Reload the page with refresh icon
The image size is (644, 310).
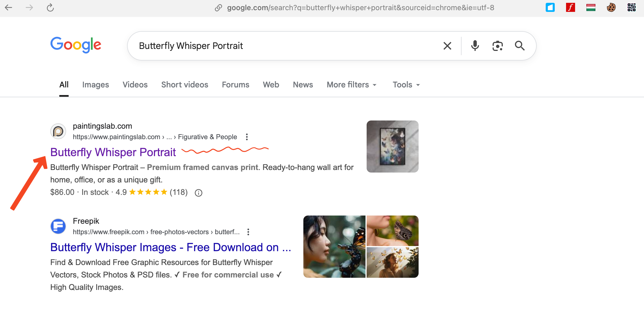coord(50,8)
